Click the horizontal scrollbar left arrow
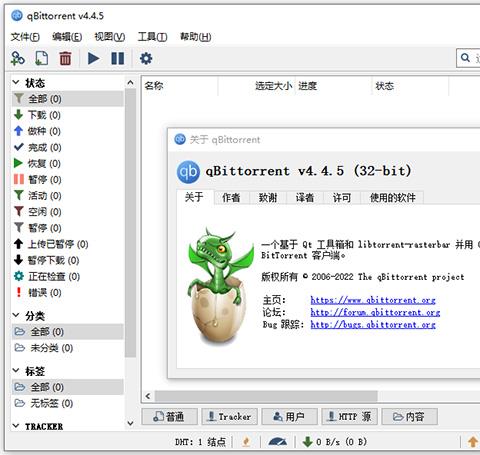 click(148, 396)
